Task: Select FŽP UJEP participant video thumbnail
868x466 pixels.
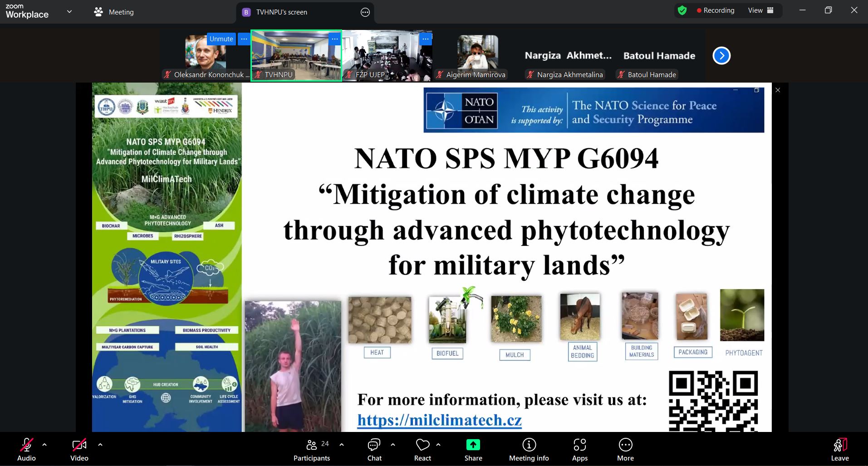Action: (387, 56)
